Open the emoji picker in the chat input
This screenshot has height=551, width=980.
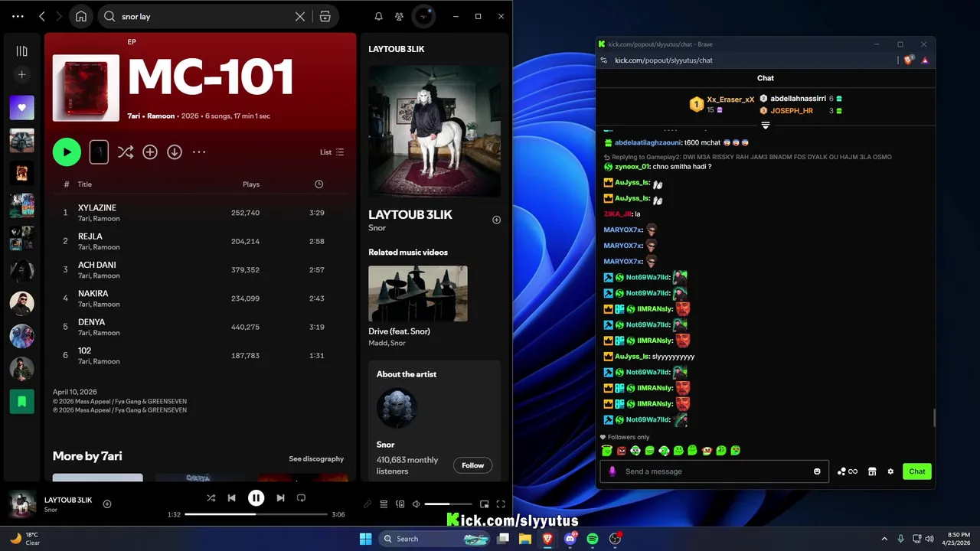point(817,471)
